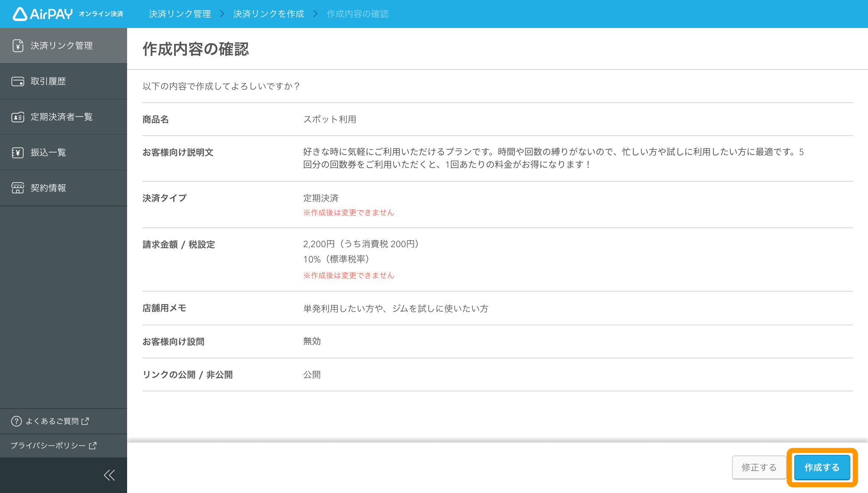
Task: Collapse the sidebar using the double chevron
Action: click(109, 475)
